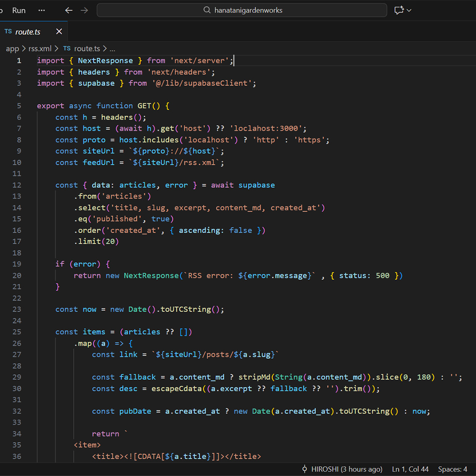Open the rss.xml breadcrumb folder dropdown

pos(40,48)
